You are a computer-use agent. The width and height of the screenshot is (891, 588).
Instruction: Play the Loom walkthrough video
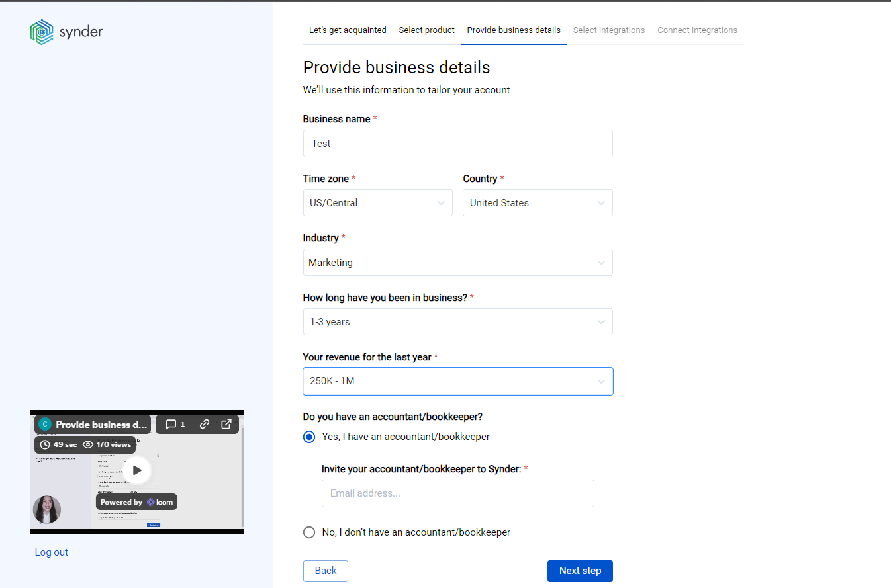136,471
